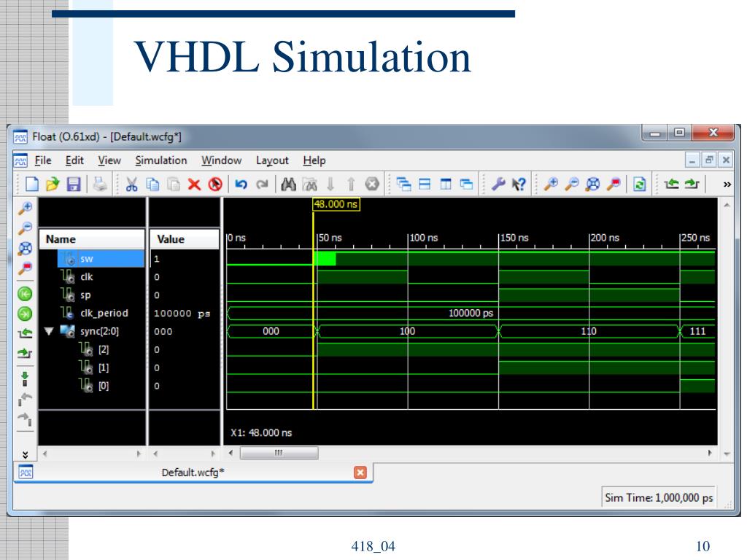Expand the top toolbar overflow chevron

click(727, 184)
